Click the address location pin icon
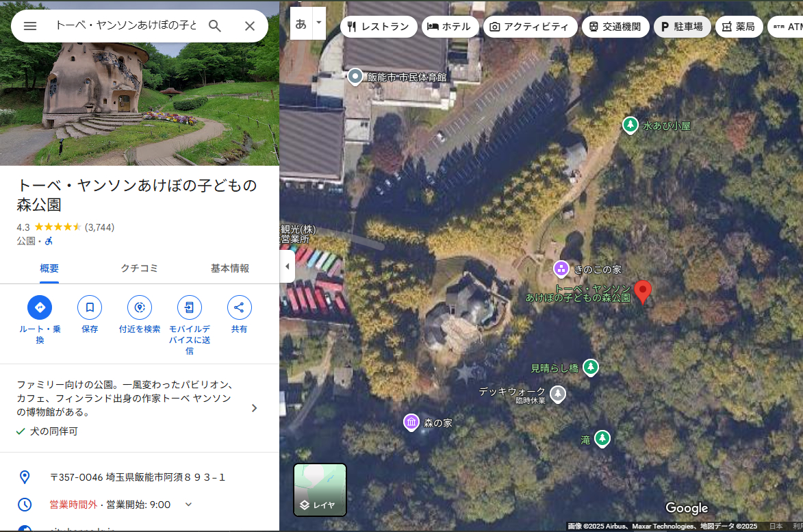 click(25, 477)
